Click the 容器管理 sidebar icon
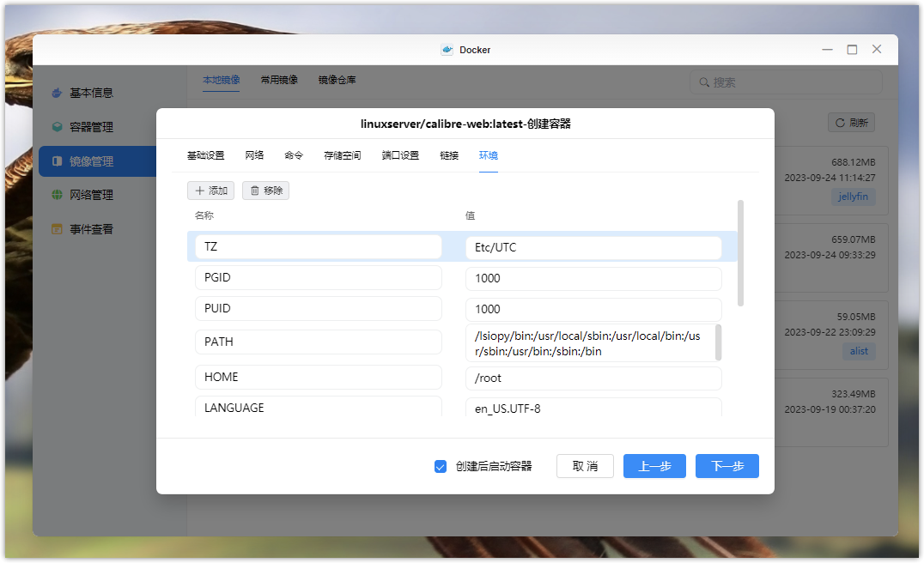The width and height of the screenshot is (924, 563). point(58,127)
